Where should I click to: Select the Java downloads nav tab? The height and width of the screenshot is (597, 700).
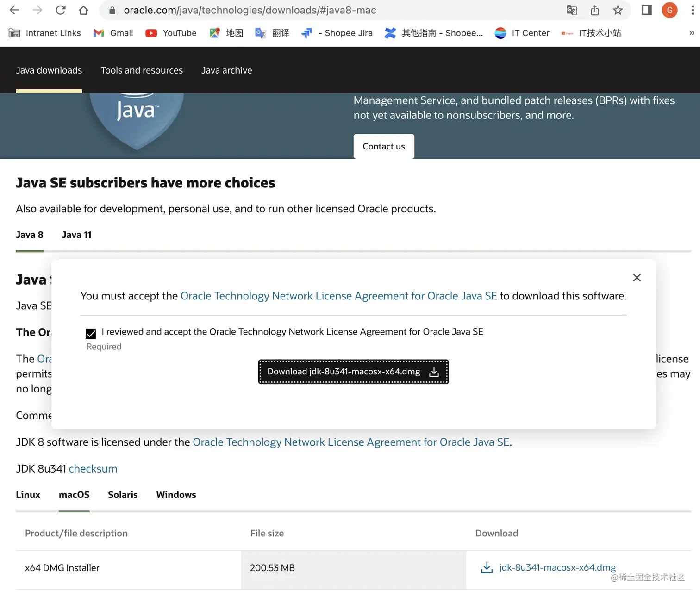pyautogui.click(x=49, y=70)
